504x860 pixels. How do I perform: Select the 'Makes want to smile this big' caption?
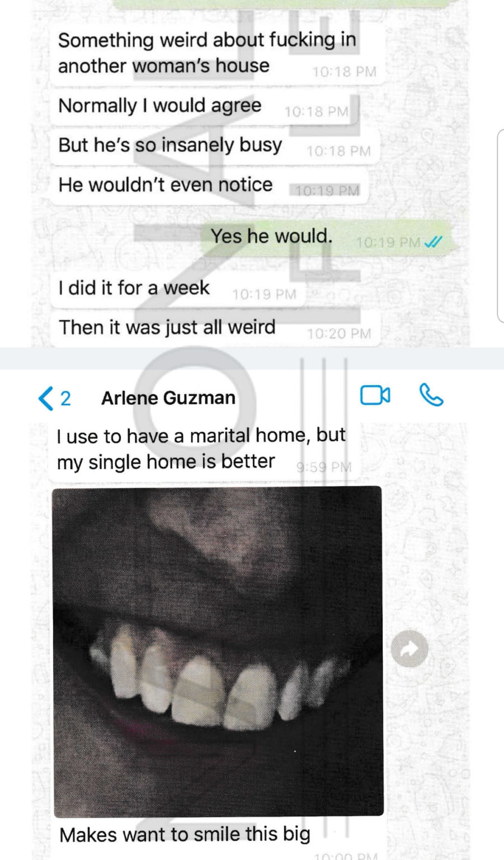point(185,835)
